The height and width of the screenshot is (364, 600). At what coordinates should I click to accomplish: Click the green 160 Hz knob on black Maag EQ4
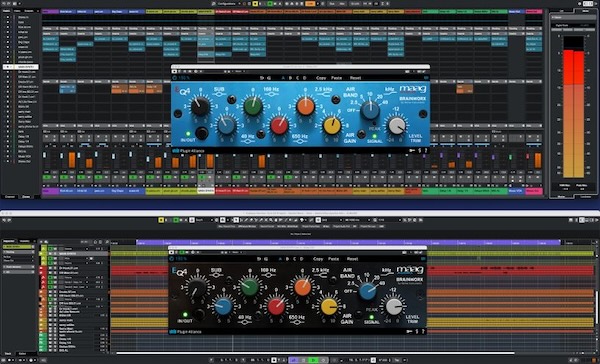[x=250, y=287]
